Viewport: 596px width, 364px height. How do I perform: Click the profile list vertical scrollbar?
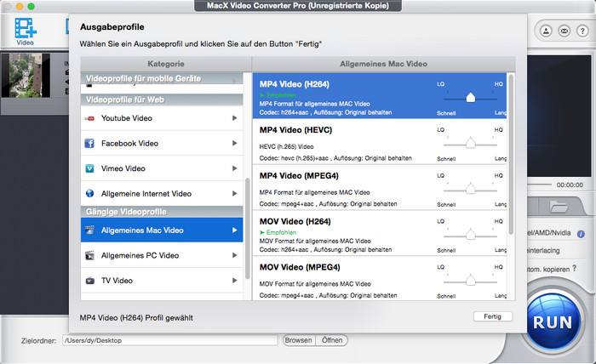(511, 154)
